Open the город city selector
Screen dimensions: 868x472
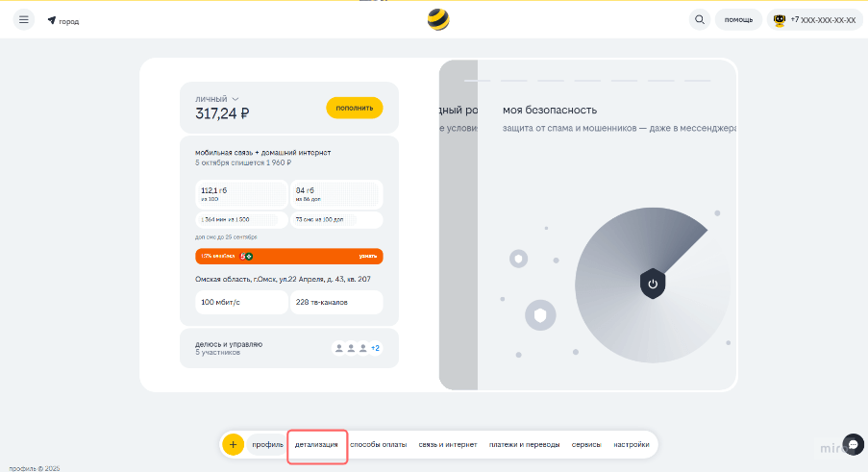click(x=69, y=21)
